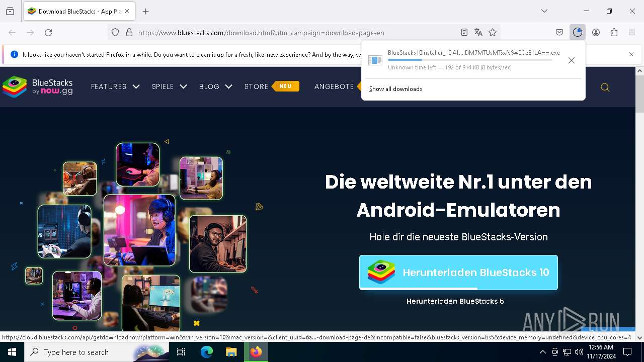Reload the page with refresh icon
This screenshot has height=362, width=644.
(x=48, y=33)
